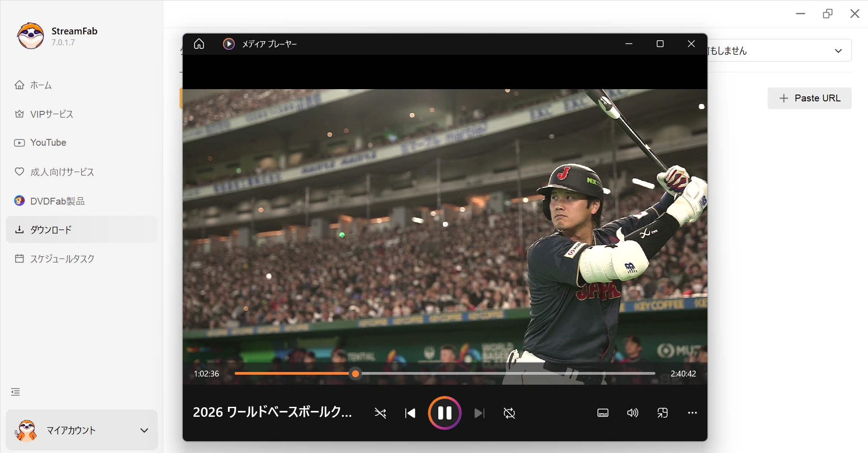This screenshot has height=453, width=868.
Task: Click the Paste URL button
Action: (x=810, y=98)
